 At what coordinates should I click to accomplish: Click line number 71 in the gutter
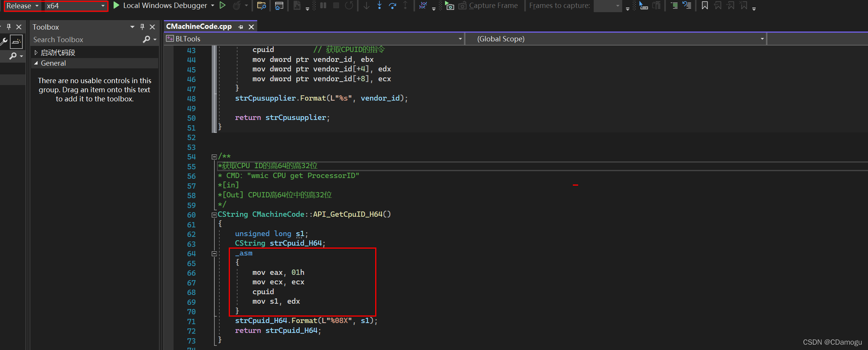[x=191, y=322]
